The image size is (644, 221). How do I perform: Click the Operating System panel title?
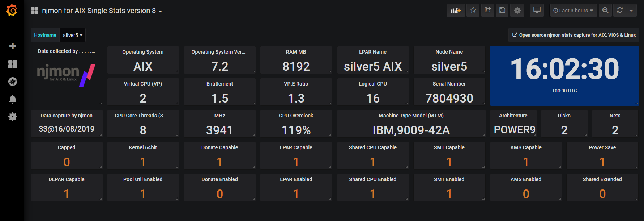(143, 52)
